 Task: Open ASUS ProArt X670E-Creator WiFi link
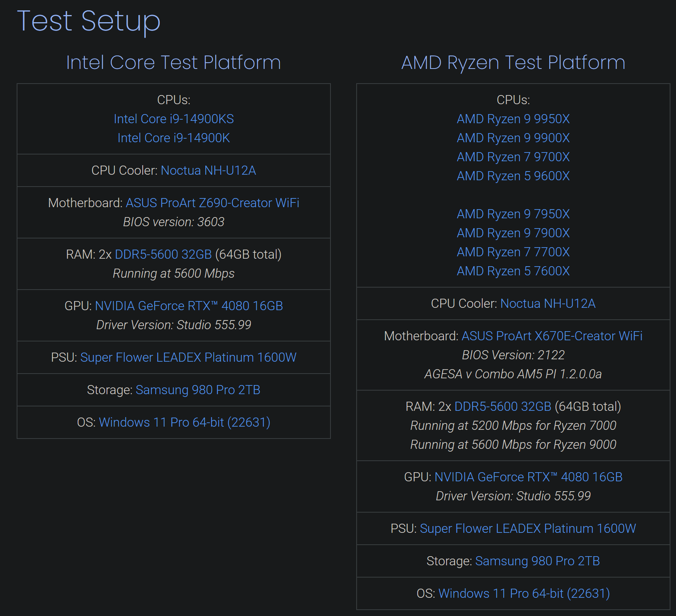552,336
